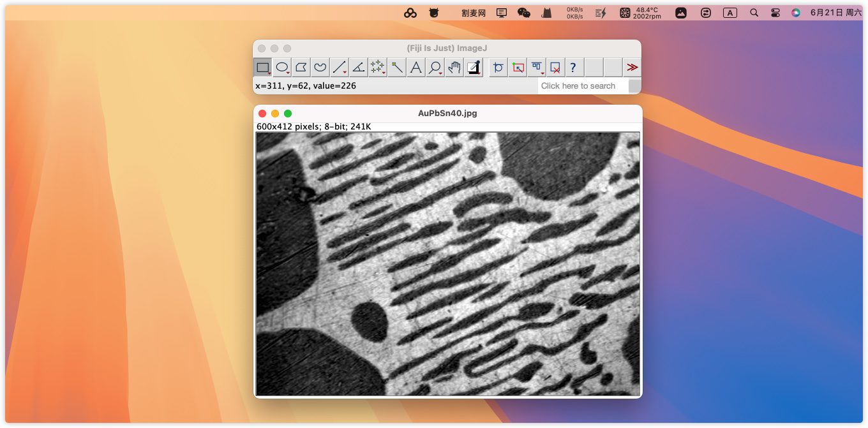This screenshot has height=428, width=868.
Task: Activate the Straight Line tool
Action: point(340,67)
